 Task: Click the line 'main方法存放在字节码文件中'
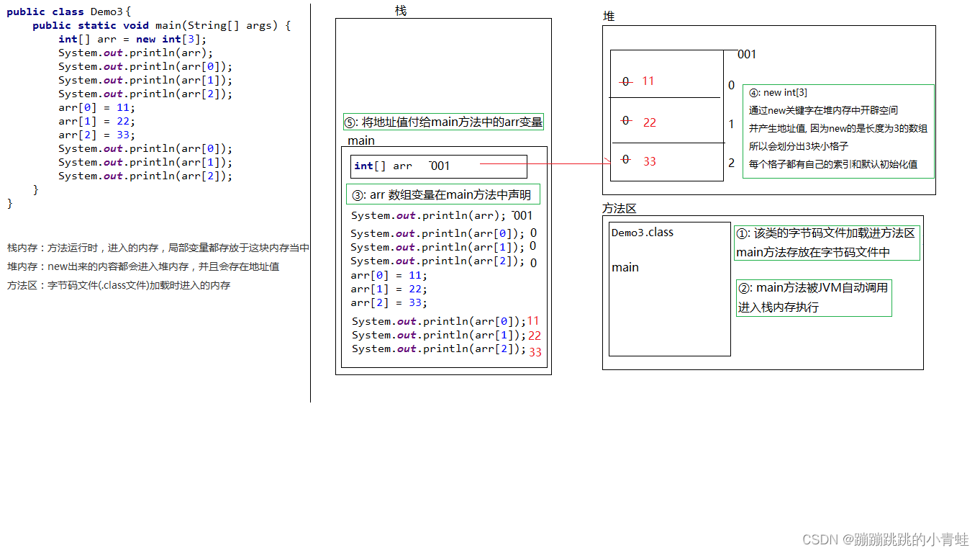(813, 252)
